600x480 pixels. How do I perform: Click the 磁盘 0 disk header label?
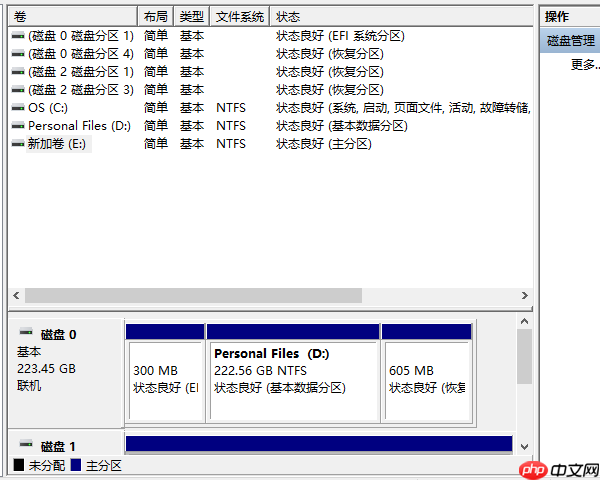click(59, 335)
